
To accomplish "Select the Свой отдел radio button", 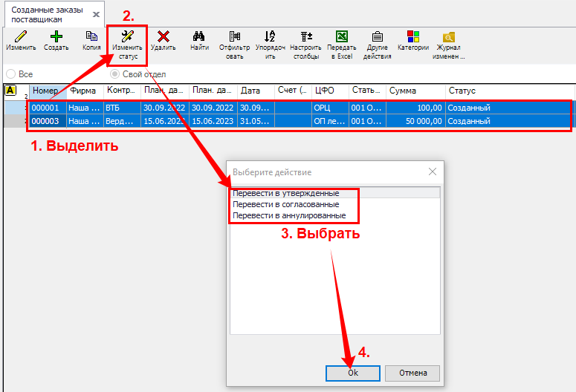I will (115, 74).
